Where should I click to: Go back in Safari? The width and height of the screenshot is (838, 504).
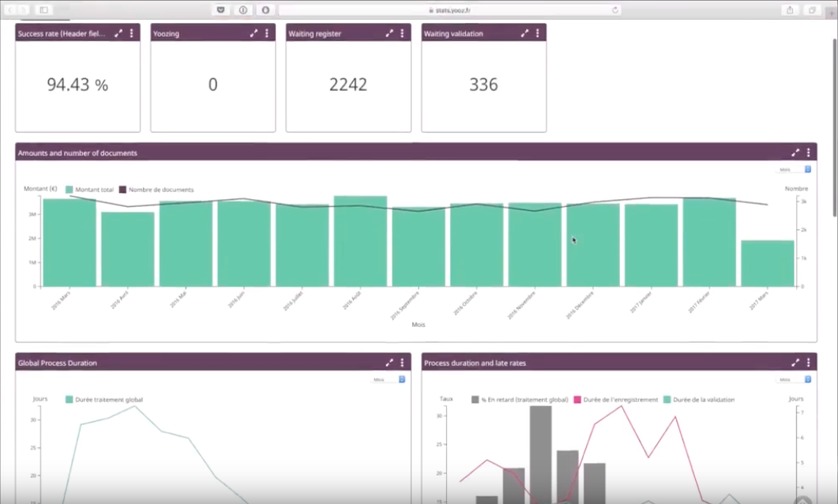(x=9, y=9)
